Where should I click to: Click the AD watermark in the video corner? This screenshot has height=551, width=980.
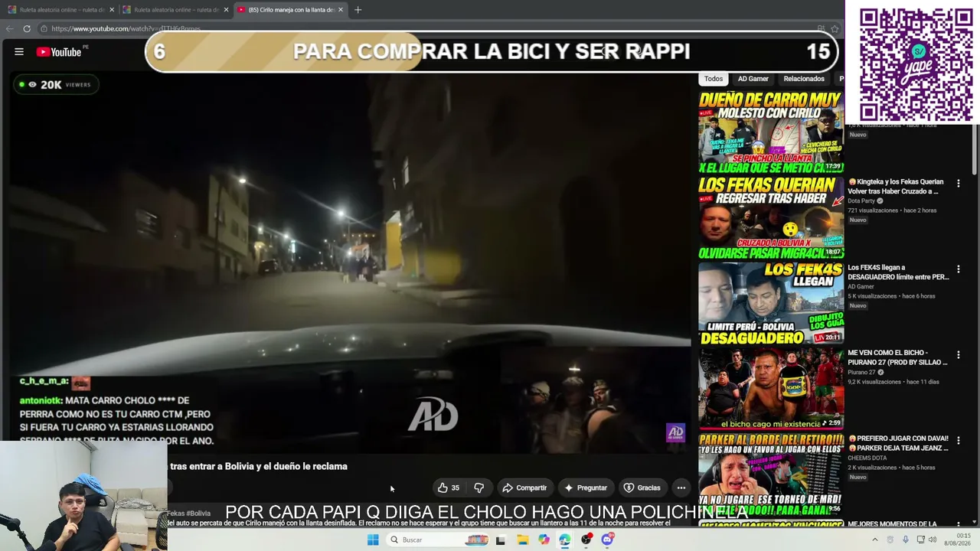tap(675, 433)
